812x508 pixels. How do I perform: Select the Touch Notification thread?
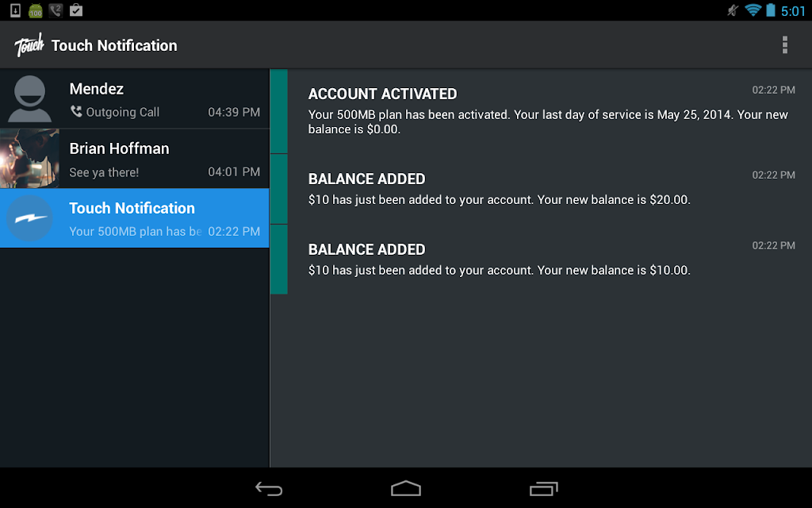[x=135, y=218]
